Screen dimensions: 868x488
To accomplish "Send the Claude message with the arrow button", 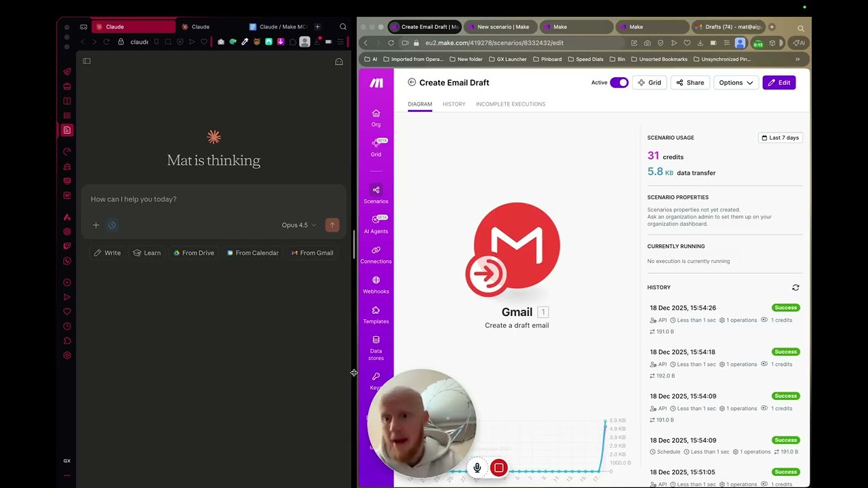I will (x=332, y=225).
